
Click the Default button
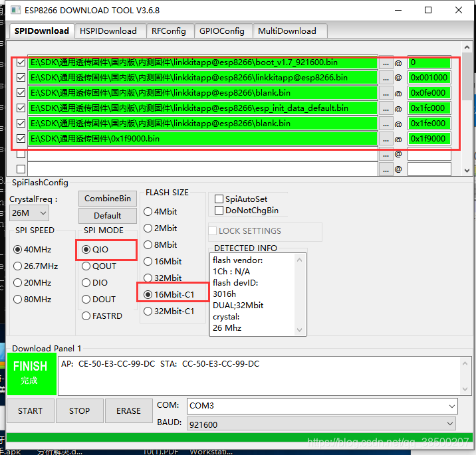(108, 216)
